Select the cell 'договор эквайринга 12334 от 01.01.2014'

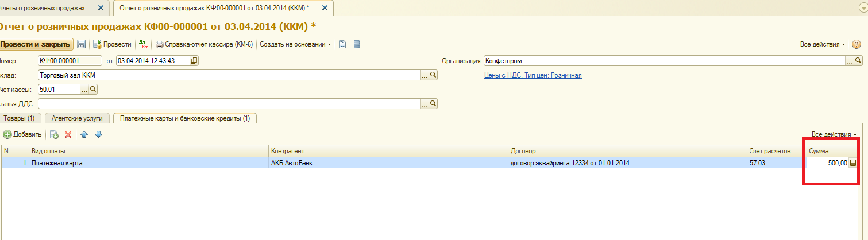tap(627, 163)
